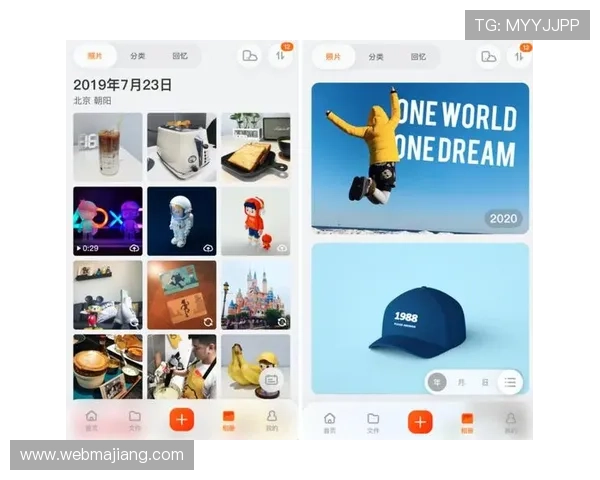Screen dimensions: 600x480
Task: Open the iced coffee photo
Action: coord(108,147)
